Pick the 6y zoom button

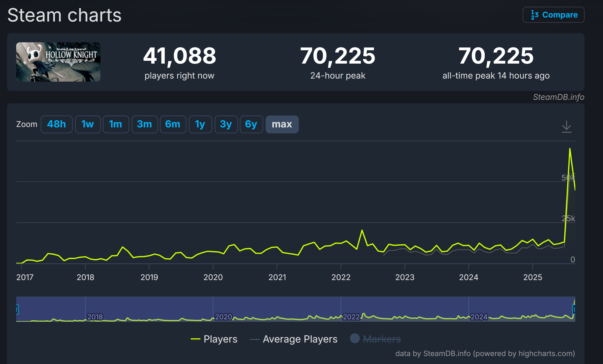click(x=251, y=124)
